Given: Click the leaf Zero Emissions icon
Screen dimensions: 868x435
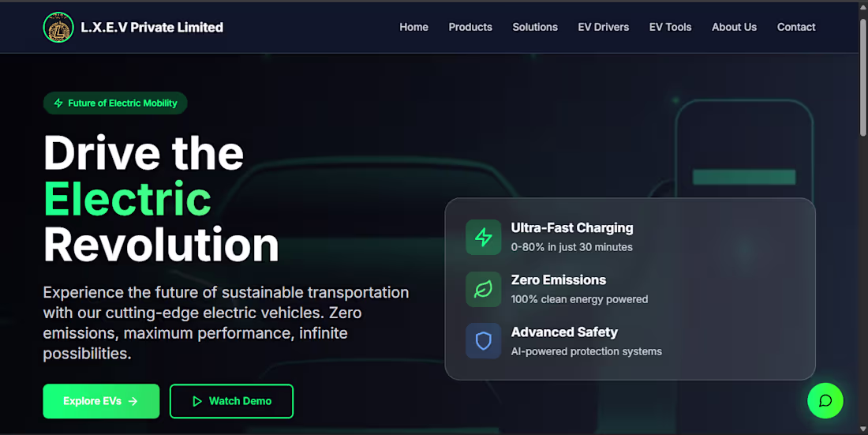Looking at the screenshot, I should 483,289.
